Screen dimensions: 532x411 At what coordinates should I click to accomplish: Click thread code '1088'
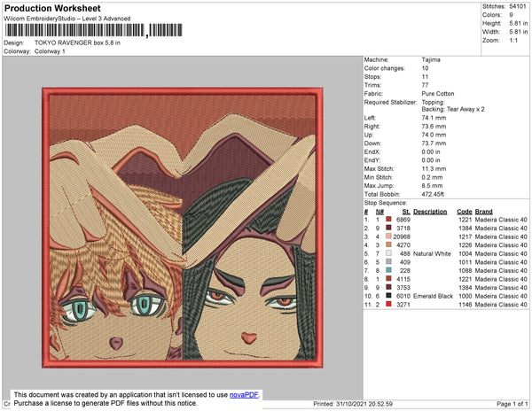465,271
